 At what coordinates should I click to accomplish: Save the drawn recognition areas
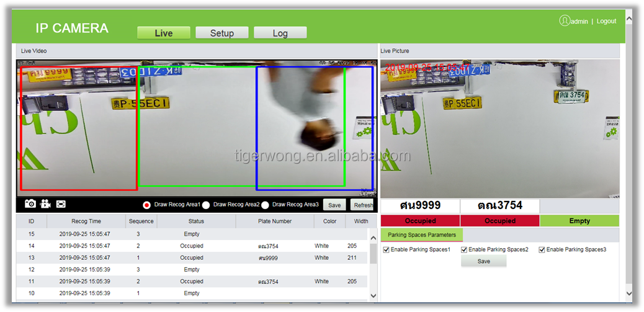click(334, 205)
